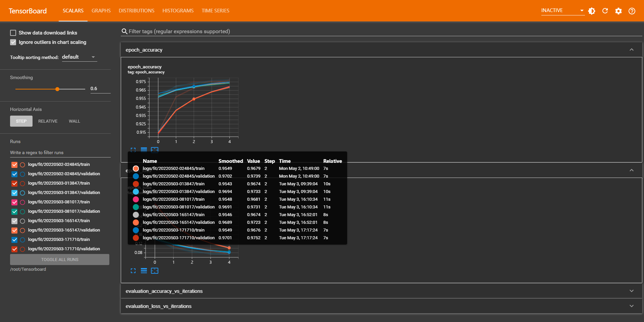Click tooltip Smoothed value 0.9702
The image size is (644, 322).
225,176
